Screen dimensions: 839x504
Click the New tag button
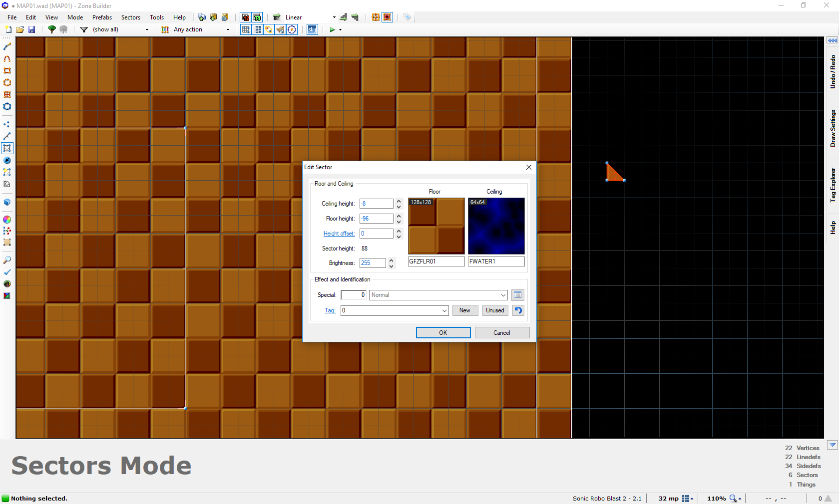click(x=465, y=310)
